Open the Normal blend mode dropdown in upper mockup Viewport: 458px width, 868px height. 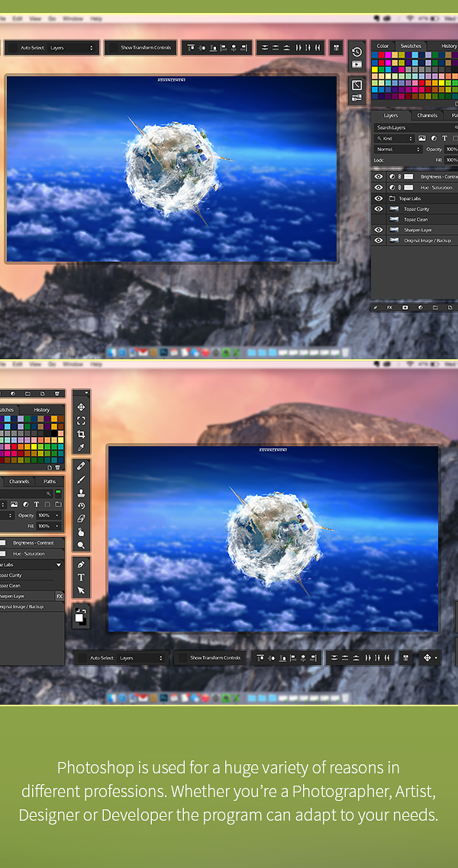coord(398,149)
